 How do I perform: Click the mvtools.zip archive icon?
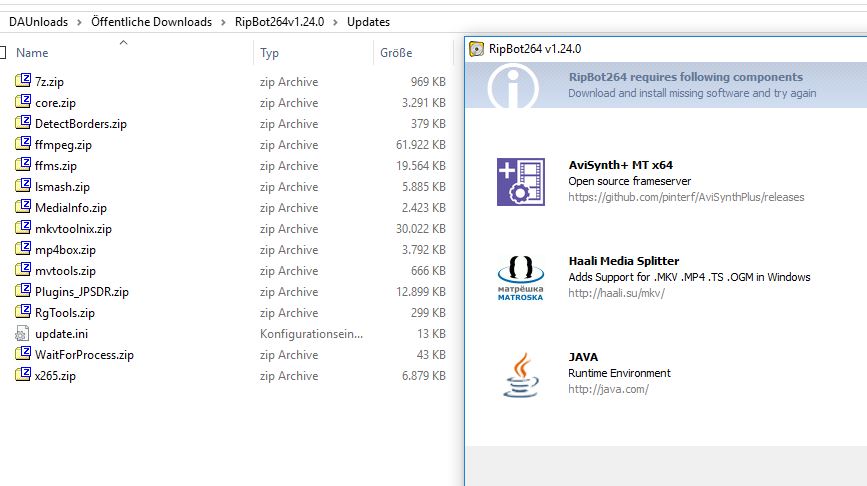click(x=23, y=270)
